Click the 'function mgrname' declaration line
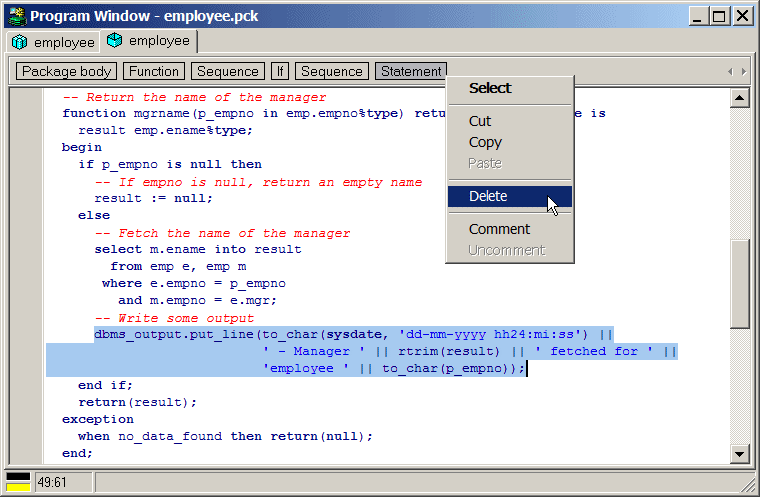Screen dimensions: 760x497 tap(334, 113)
